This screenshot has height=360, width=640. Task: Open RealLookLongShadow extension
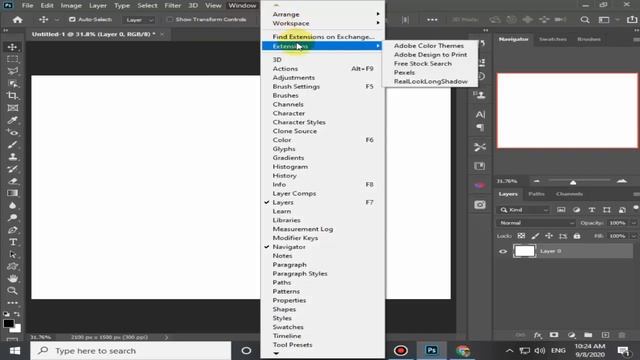pos(430,82)
